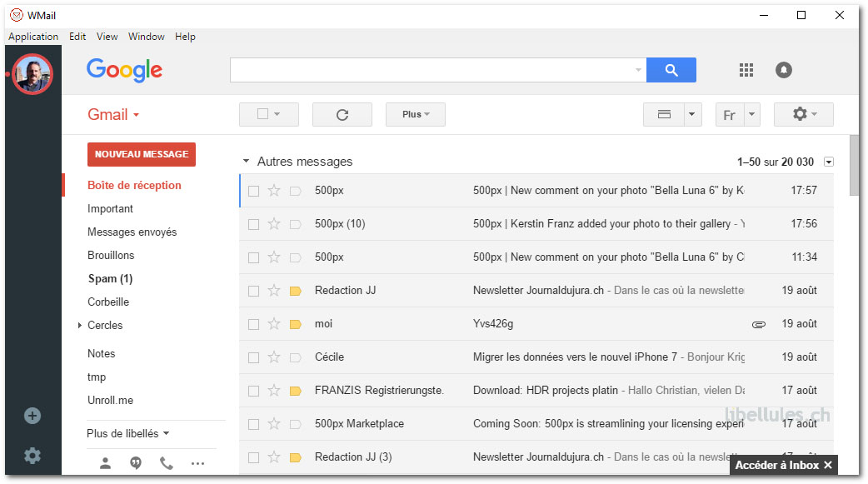Expand Plus de libellés

[128, 433]
